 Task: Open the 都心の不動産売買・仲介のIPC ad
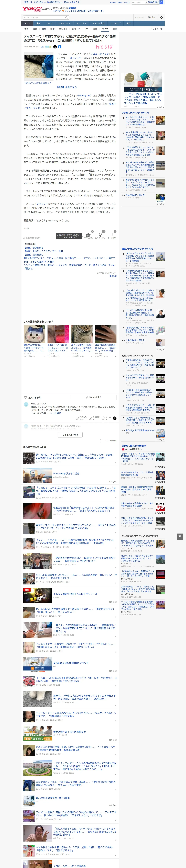(53, 798)
